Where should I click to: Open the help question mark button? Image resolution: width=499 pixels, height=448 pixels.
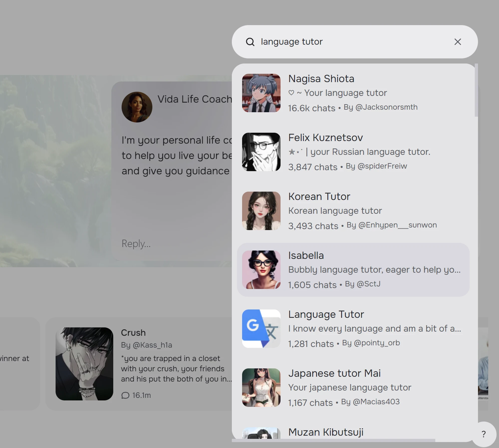(x=484, y=434)
